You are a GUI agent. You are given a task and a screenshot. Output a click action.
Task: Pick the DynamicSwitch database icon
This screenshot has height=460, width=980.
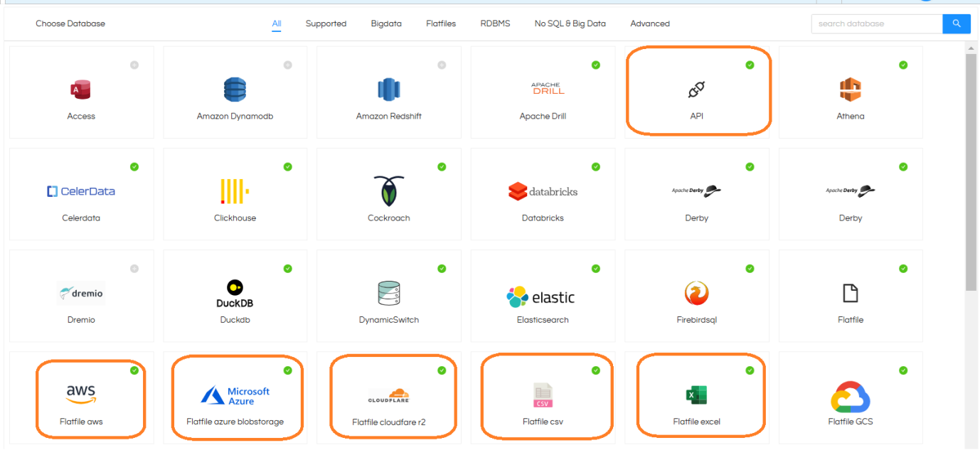coord(389,293)
